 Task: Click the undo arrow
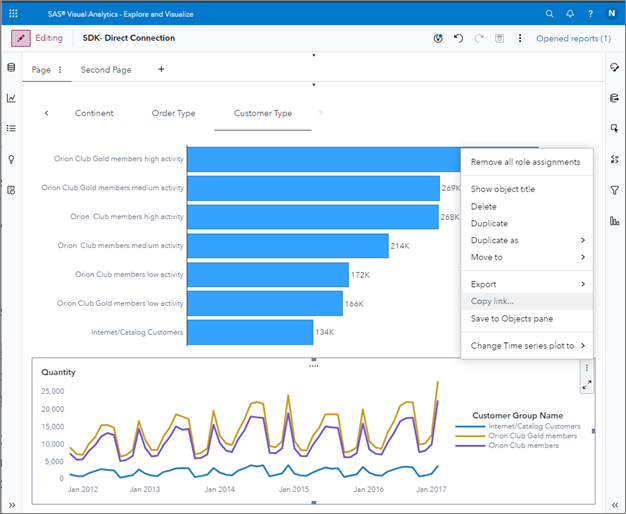pyautogui.click(x=458, y=38)
